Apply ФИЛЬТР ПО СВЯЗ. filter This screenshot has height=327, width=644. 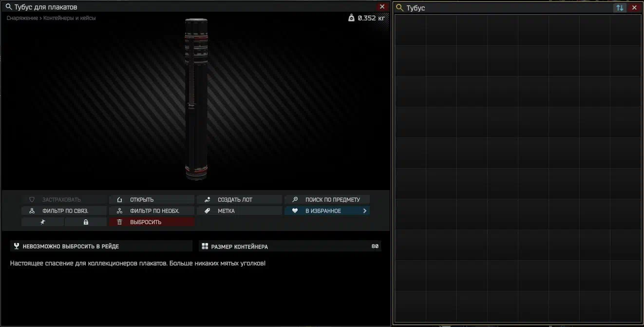[64, 211]
